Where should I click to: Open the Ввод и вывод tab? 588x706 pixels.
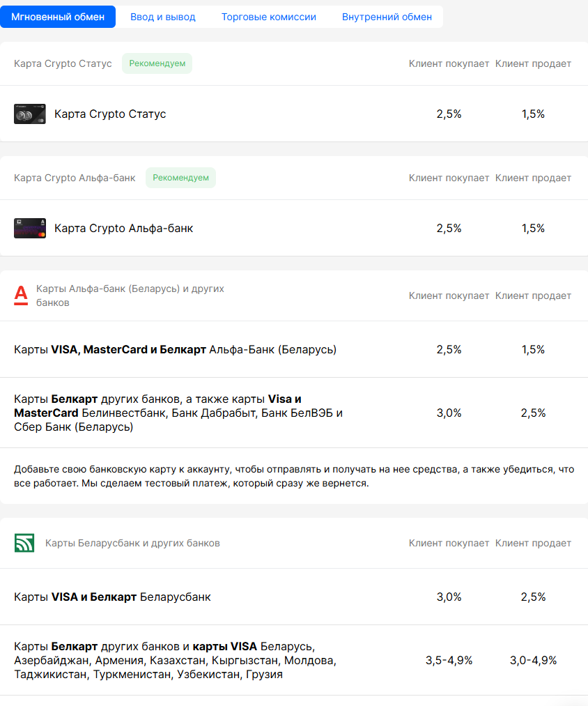pos(163,17)
